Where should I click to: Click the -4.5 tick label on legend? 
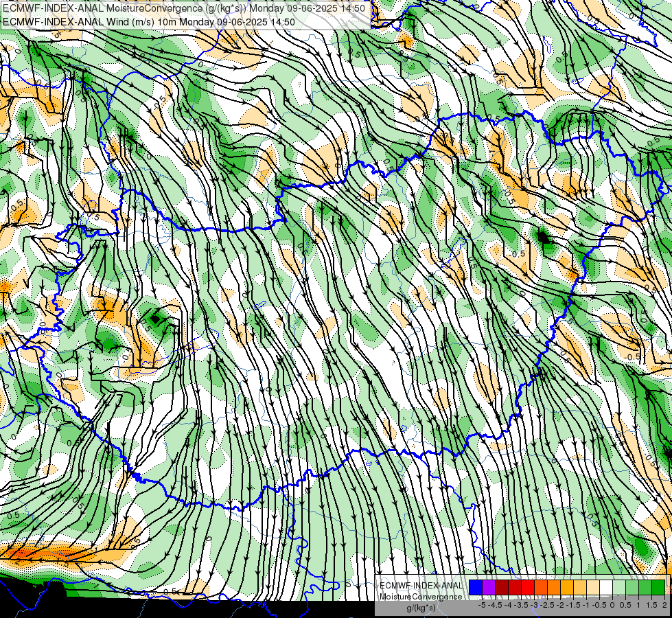[x=495, y=605]
